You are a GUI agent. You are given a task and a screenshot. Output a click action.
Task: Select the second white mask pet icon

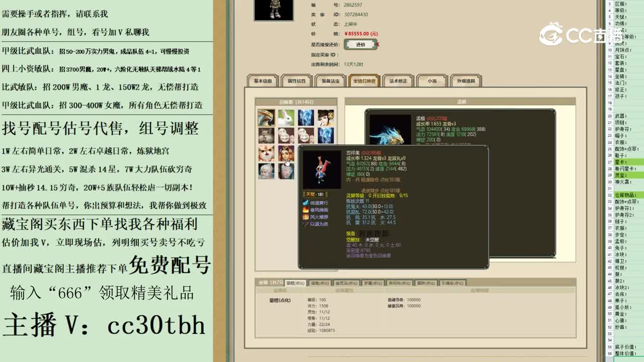point(305,135)
